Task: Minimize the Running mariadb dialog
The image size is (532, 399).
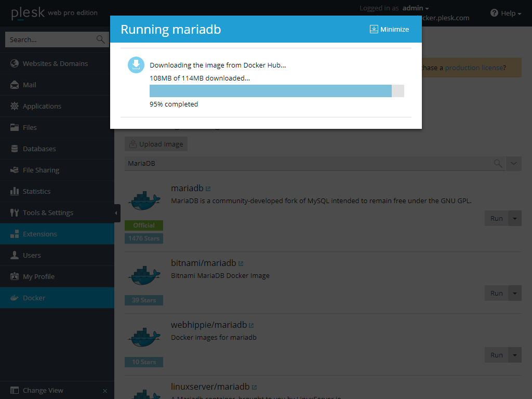Action: (389, 29)
